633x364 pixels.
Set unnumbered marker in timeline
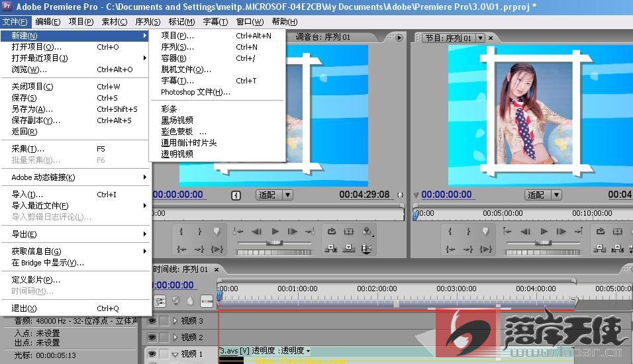pos(190,301)
